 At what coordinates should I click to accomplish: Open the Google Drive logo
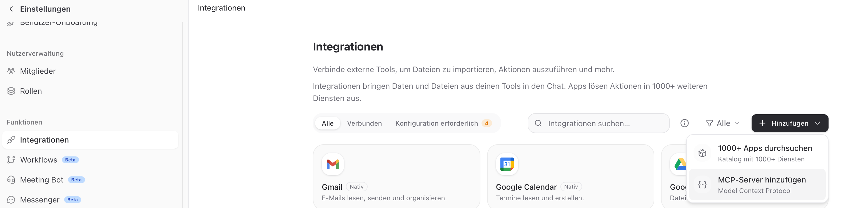pyautogui.click(x=679, y=164)
